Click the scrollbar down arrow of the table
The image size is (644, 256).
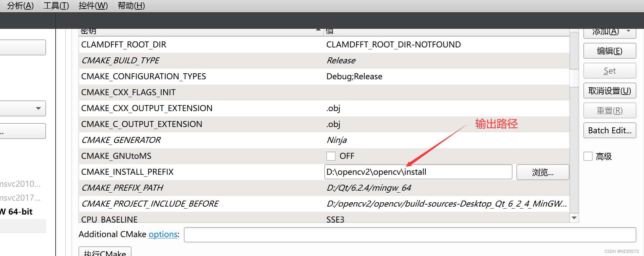pos(574,218)
